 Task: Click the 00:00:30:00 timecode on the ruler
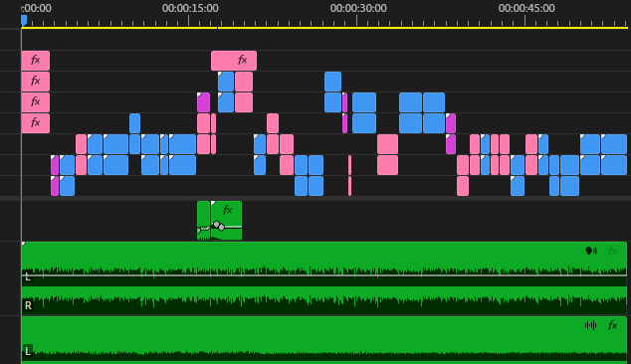tap(358, 8)
